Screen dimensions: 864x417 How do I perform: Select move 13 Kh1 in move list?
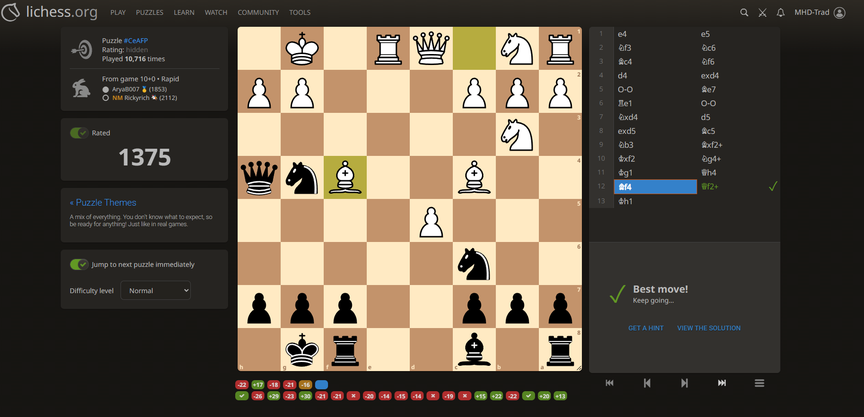[655, 201]
